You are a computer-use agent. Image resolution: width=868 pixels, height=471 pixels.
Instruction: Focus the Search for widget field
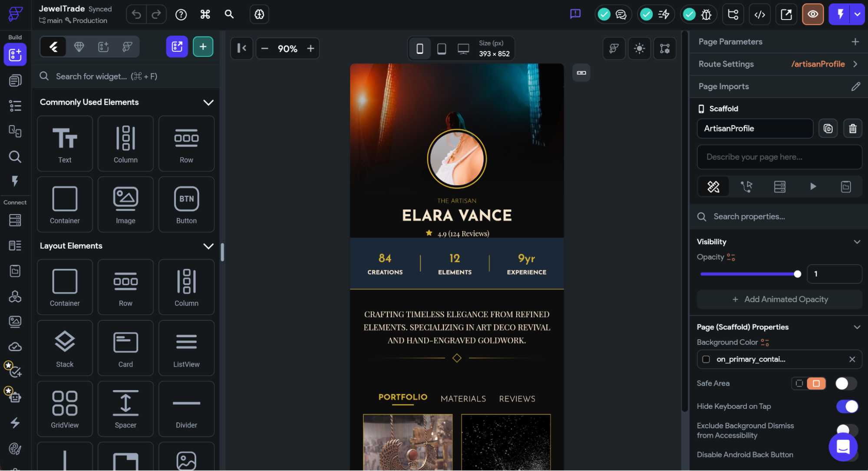(x=126, y=76)
